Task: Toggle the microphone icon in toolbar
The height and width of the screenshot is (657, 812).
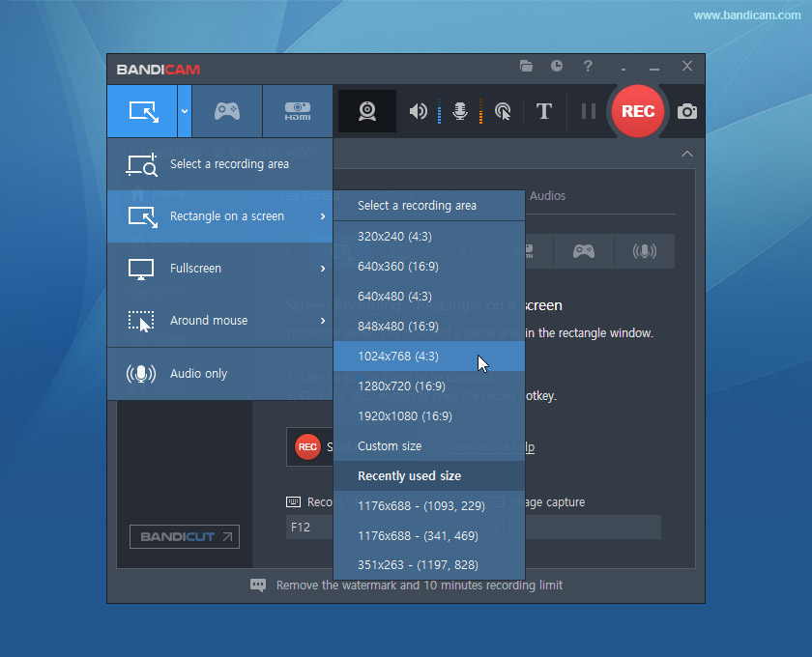Action: [461, 111]
